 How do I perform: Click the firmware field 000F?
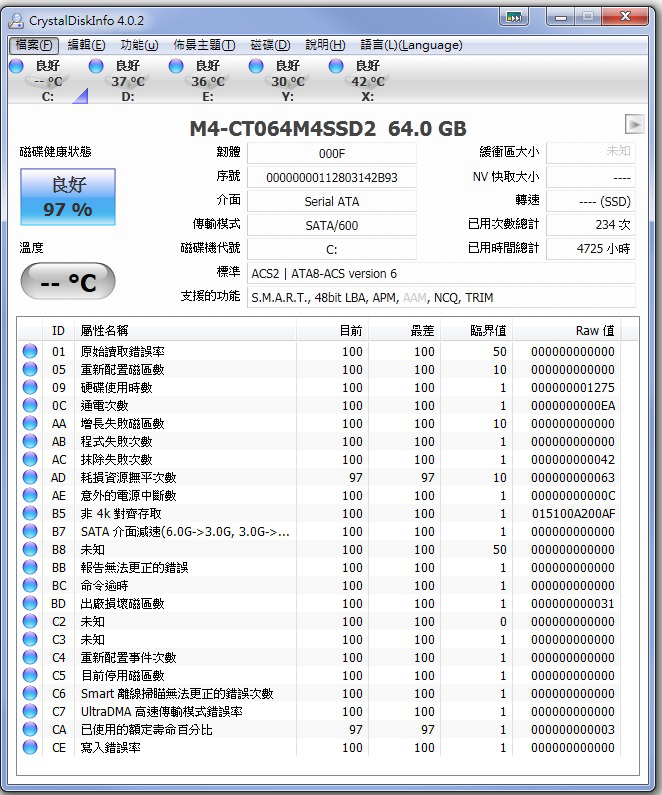tap(332, 153)
